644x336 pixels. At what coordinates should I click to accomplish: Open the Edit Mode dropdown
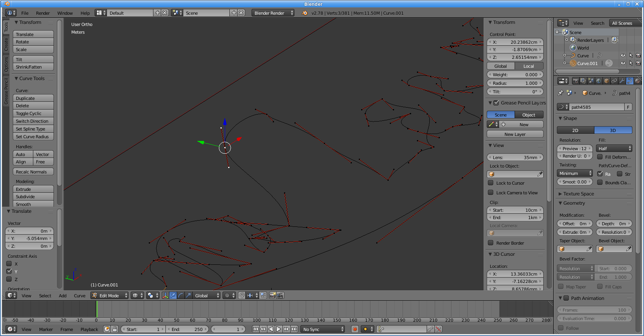click(109, 295)
